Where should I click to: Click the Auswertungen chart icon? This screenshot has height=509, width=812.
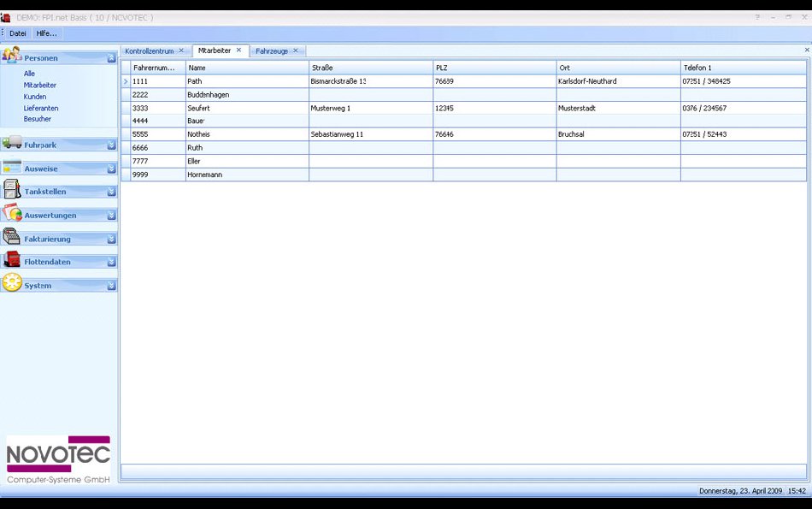[x=11, y=214]
